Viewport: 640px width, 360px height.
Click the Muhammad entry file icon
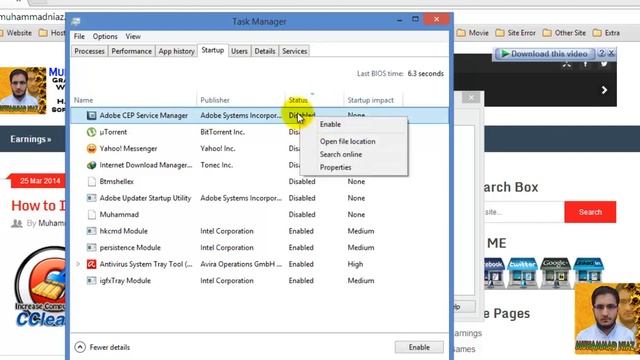tap(92, 215)
